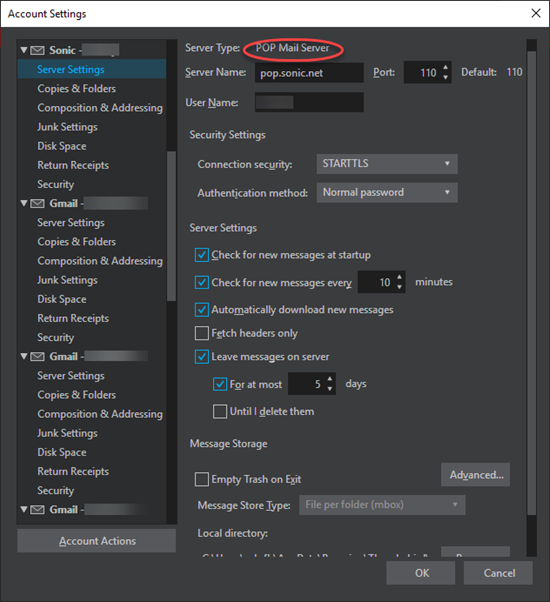
Task: Decrease 'For at most' days with down arrow
Action: (330, 389)
